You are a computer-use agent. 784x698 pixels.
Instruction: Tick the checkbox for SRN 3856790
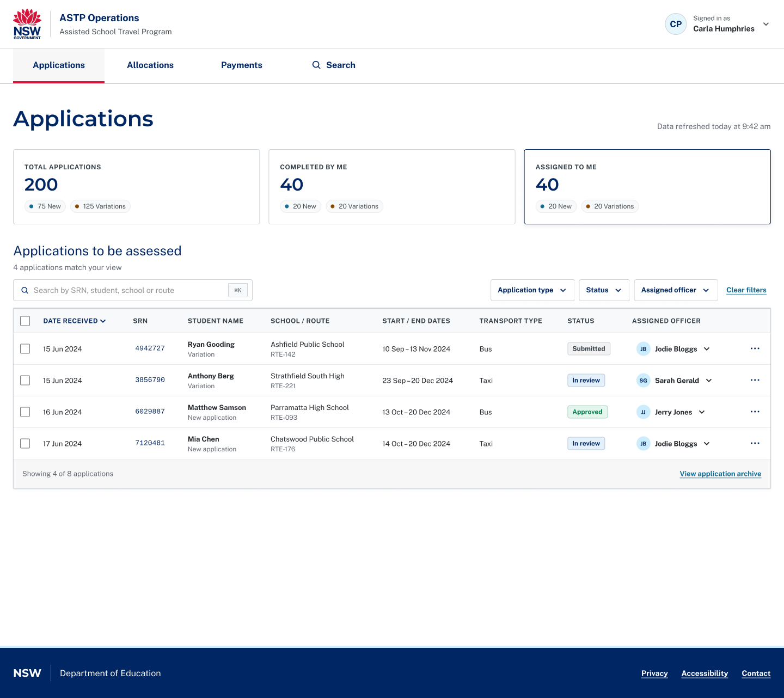[25, 380]
